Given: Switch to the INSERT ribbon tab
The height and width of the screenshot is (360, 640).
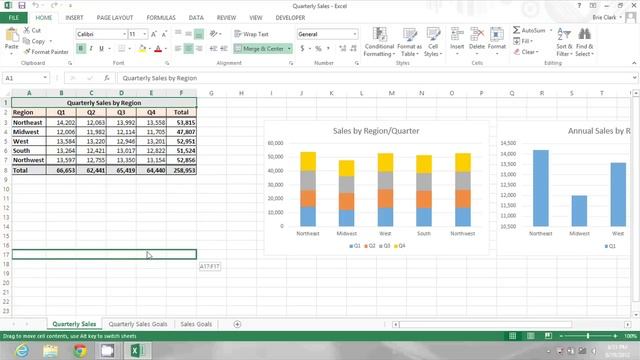Looking at the screenshot, I should [74, 18].
